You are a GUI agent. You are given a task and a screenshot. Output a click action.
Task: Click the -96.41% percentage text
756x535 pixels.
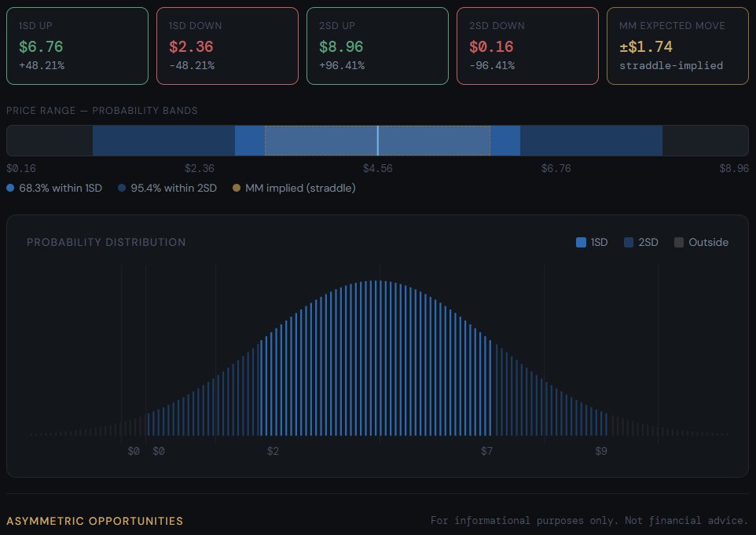pos(492,65)
